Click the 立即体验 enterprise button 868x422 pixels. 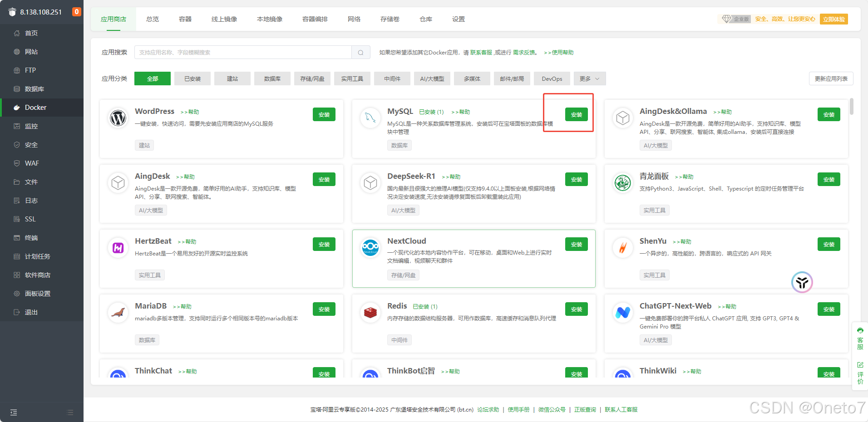[x=834, y=19]
